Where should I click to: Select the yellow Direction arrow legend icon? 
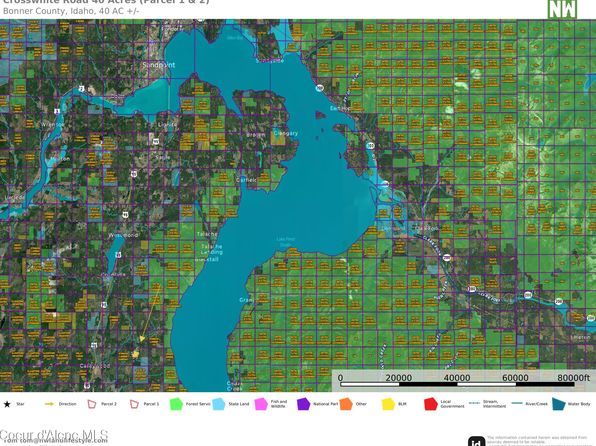[49, 404]
